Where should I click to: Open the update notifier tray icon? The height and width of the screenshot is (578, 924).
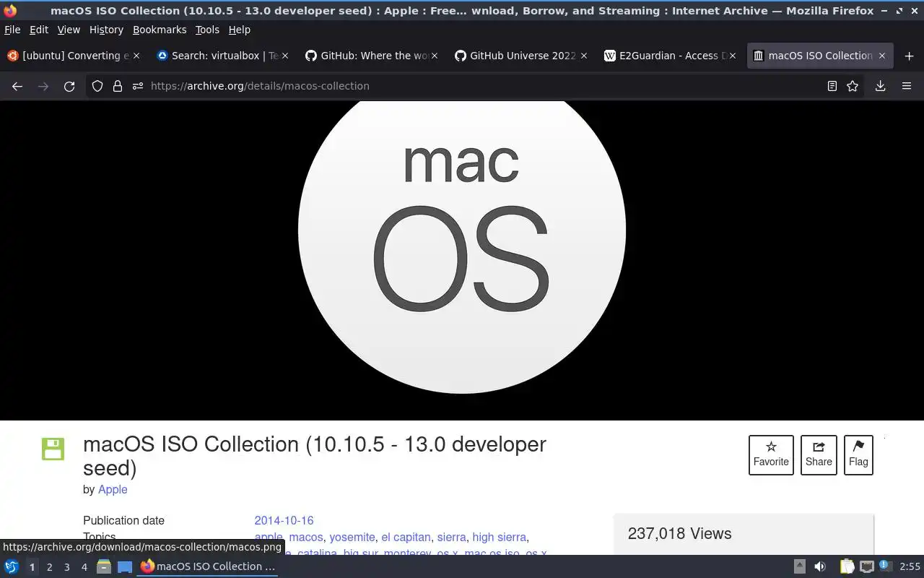(x=886, y=566)
